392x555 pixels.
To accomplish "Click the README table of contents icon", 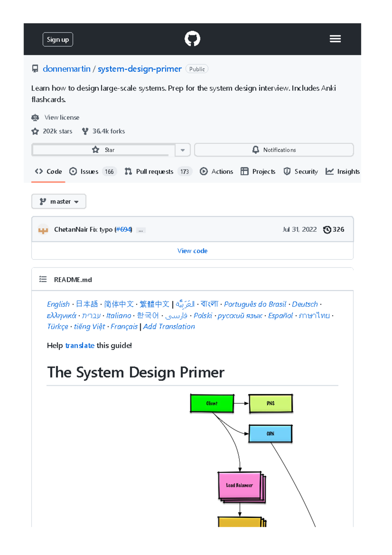I will pyautogui.click(x=43, y=279).
